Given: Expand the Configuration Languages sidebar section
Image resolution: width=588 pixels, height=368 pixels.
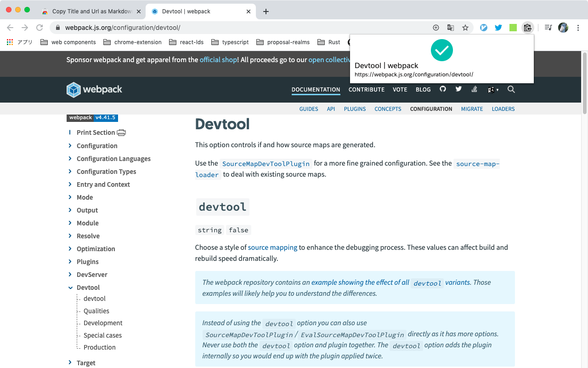Looking at the screenshot, I should pyautogui.click(x=70, y=159).
